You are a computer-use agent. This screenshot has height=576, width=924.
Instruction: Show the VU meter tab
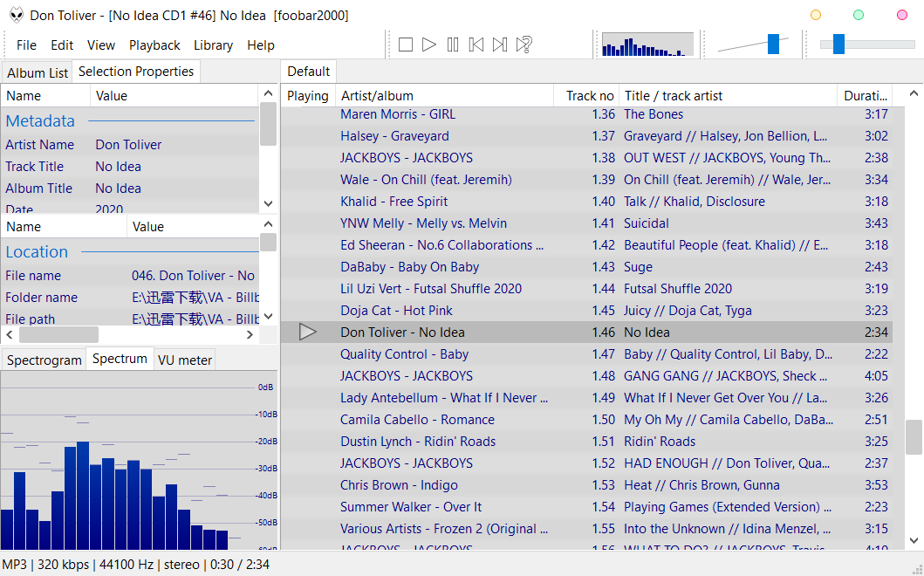coord(184,360)
